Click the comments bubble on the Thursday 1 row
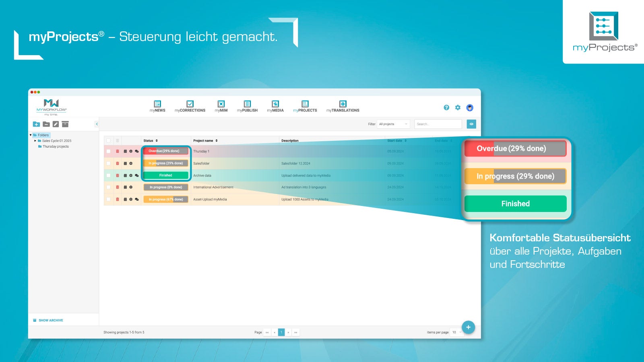Screen dimensions: 644x362 [137, 151]
